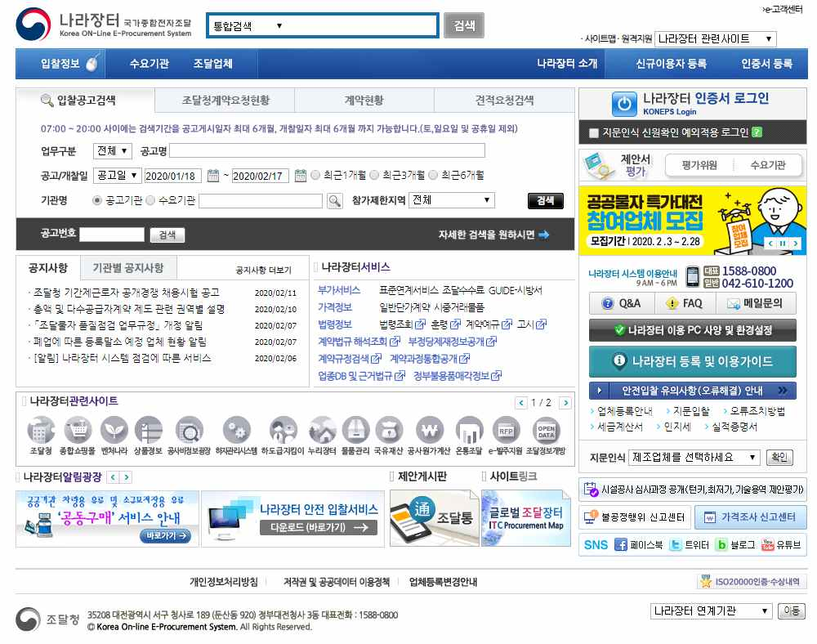This screenshot has width=817, height=644.
Task: Open start-date calendar picker icon
Action: (213, 176)
